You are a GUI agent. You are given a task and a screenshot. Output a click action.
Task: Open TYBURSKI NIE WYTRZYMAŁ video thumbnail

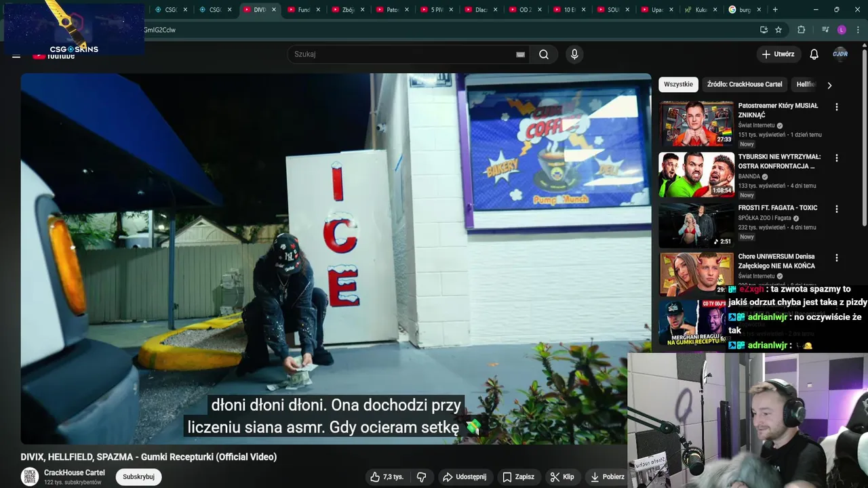pyautogui.click(x=696, y=174)
